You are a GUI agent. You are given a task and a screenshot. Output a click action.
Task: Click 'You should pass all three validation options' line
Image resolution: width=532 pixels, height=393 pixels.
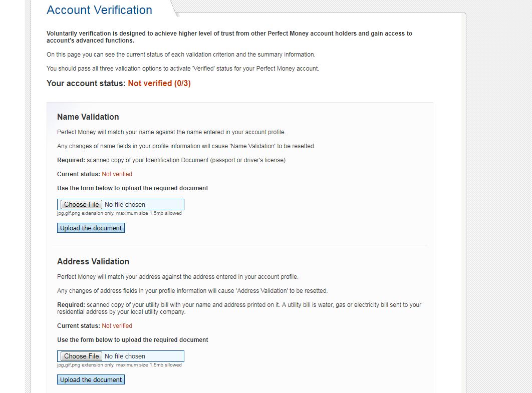(183, 69)
